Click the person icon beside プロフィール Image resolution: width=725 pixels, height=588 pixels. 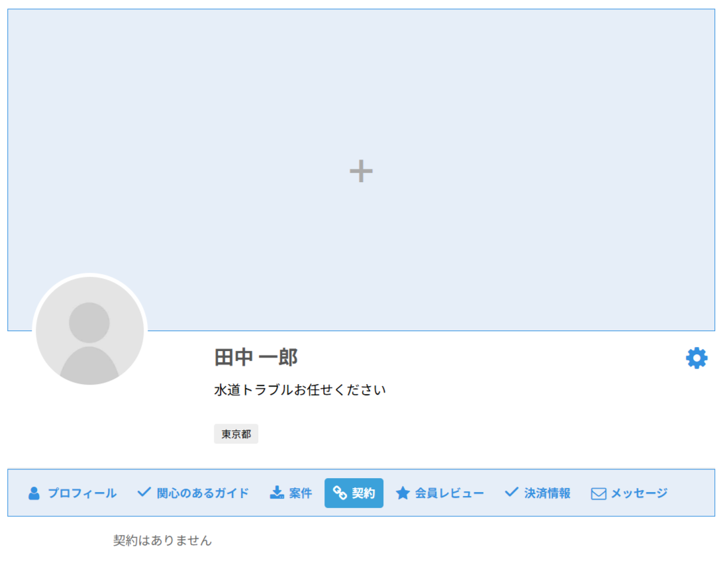[x=34, y=493]
